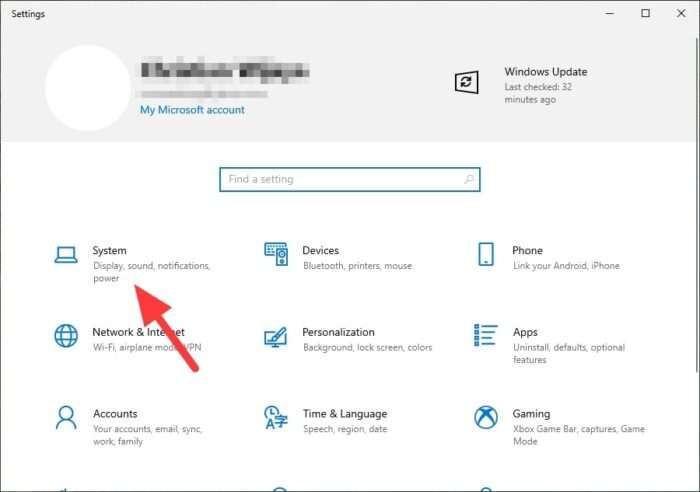700x492 pixels.
Task: Click the Windows Update title
Action: click(x=546, y=72)
